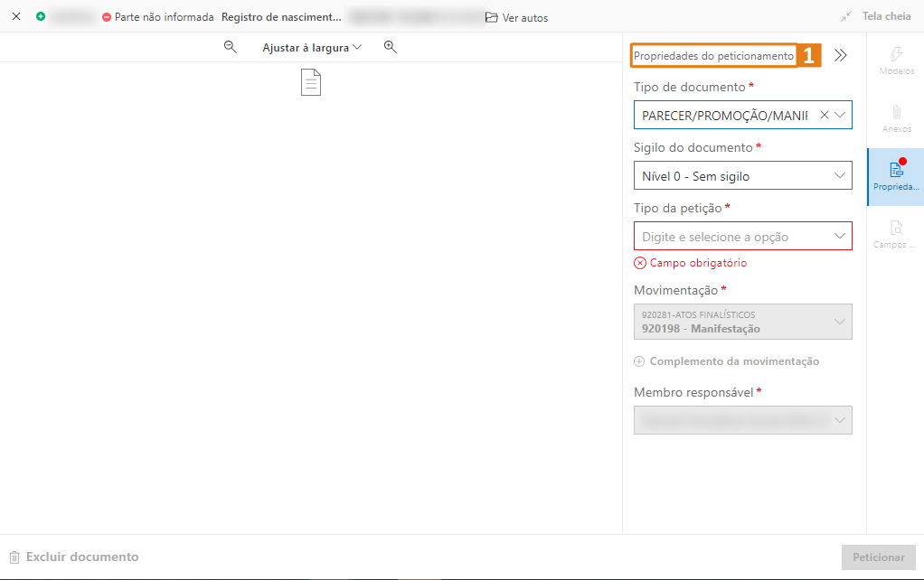Select the Propriedades side tab
The height and width of the screenshot is (580, 924).
coord(896,176)
